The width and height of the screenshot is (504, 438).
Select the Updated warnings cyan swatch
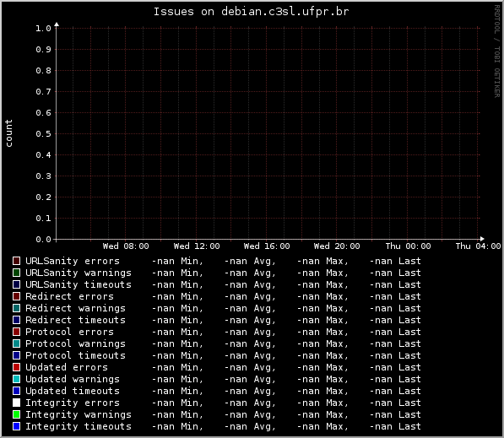(x=16, y=379)
